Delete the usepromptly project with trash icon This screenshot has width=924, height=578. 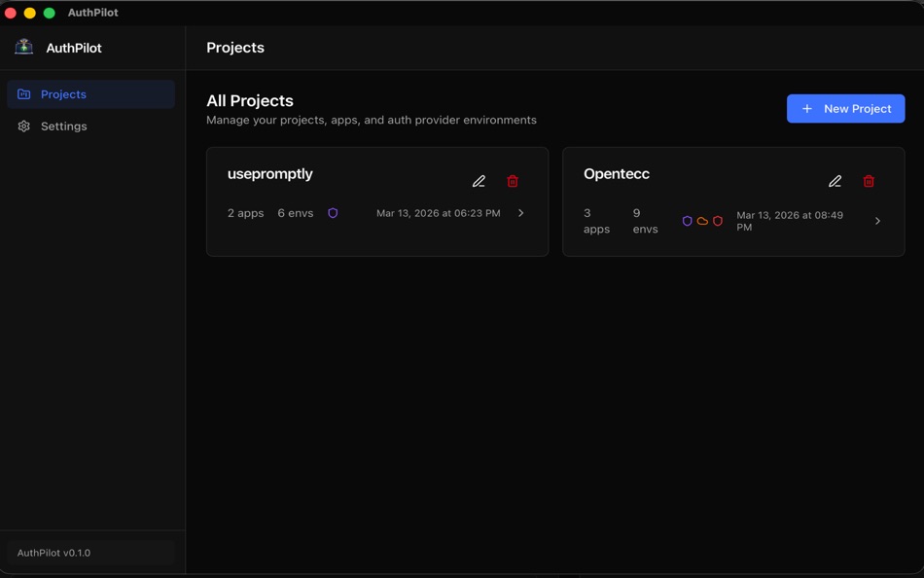click(513, 181)
